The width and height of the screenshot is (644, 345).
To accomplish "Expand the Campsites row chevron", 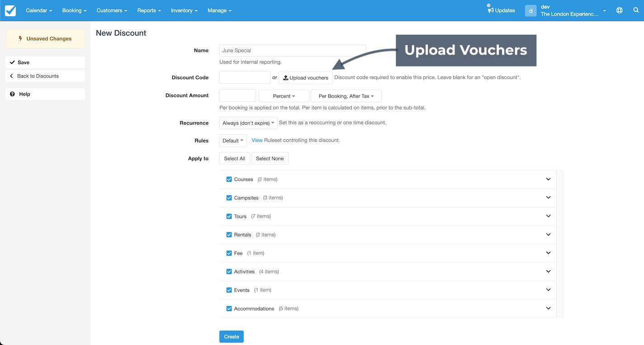I will (x=548, y=198).
